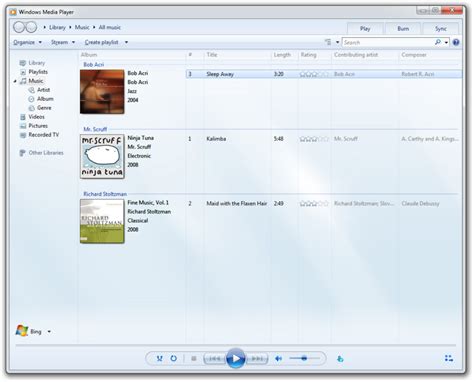Click Library in the breadcrumb
This screenshot has height=382, width=474.
pos(57,27)
